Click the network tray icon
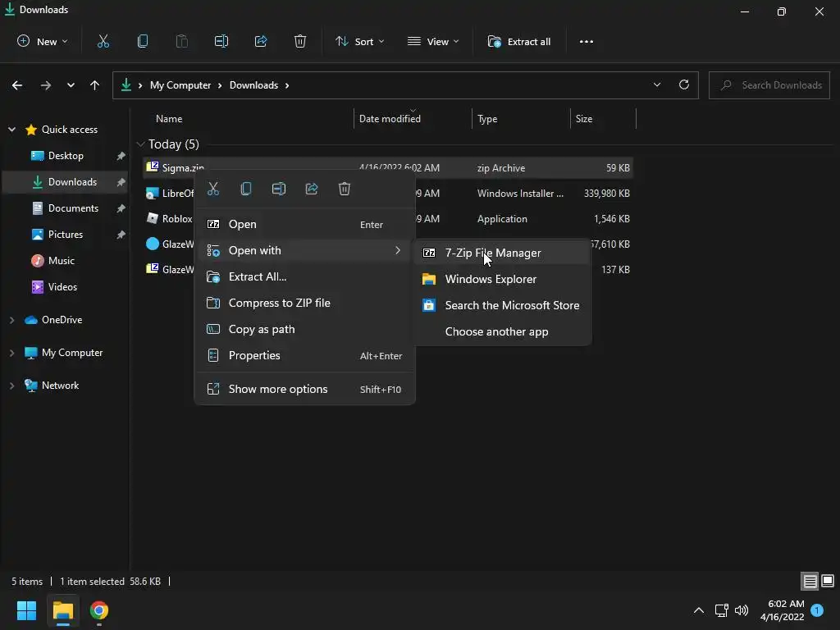 (721, 610)
